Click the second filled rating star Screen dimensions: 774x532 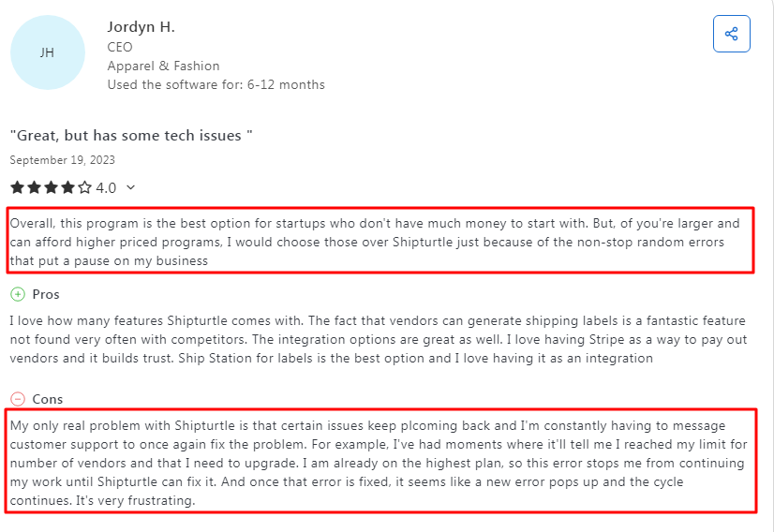point(35,187)
